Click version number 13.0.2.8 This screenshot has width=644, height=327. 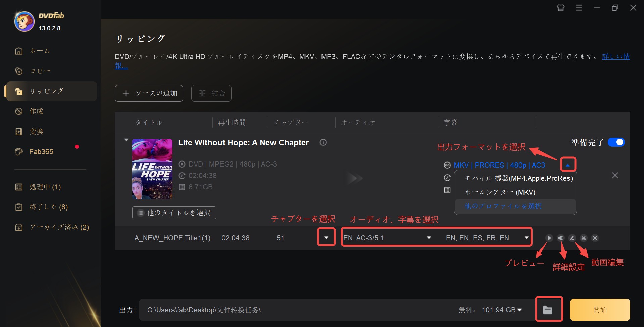pyautogui.click(x=50, y=28)
